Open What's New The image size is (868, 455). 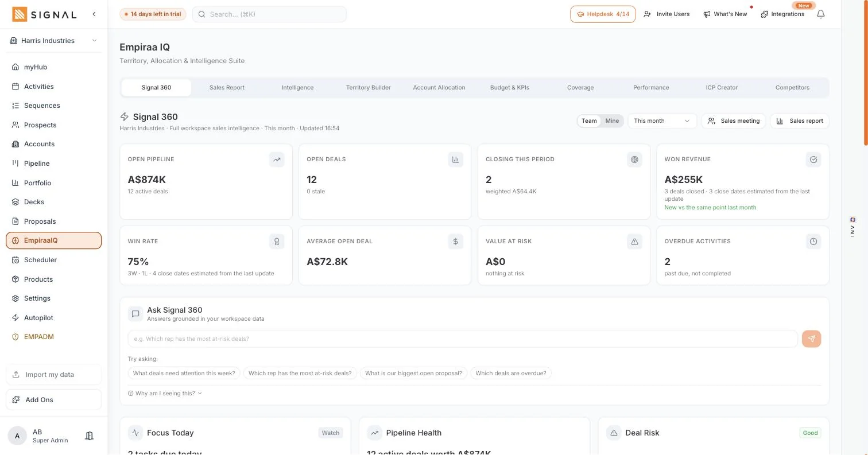725,14
